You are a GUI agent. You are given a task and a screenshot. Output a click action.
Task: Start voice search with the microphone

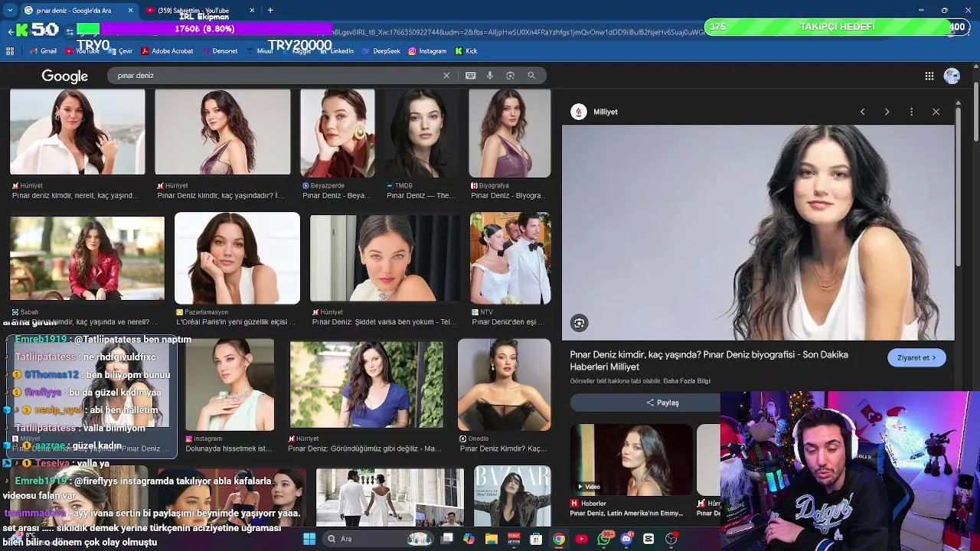click(x=490, y=76)
